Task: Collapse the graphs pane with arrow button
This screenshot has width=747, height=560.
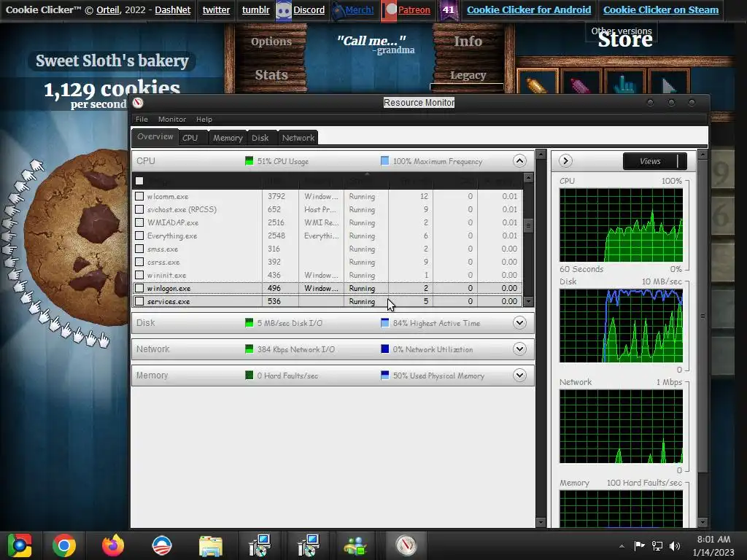Action: click(565, 161)
